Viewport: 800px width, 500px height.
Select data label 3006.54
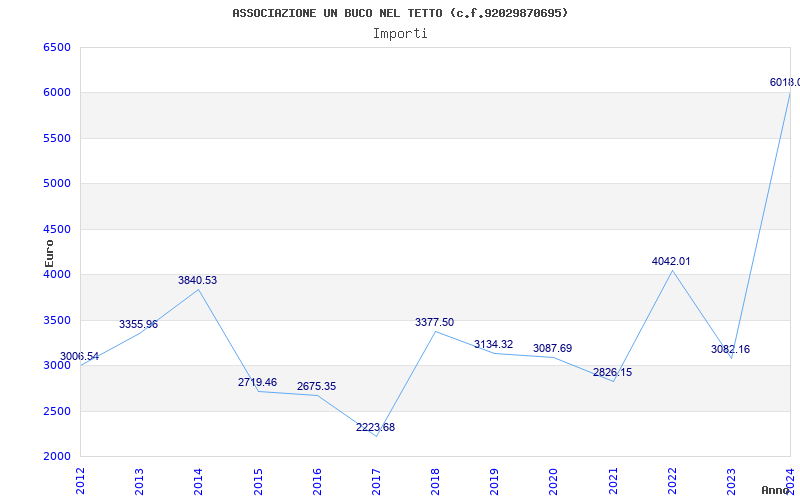pyautogui.click(x=80, y=356)
